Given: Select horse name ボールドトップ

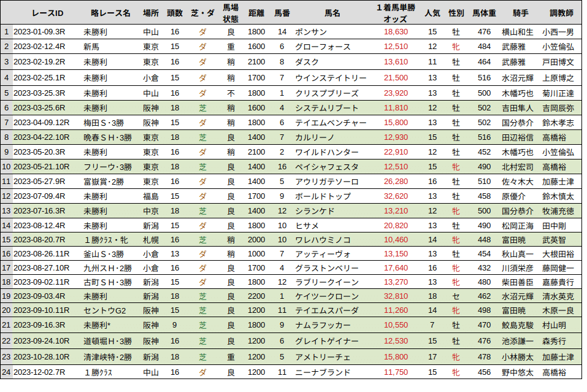Looking at the screenshot, I should click(x=323, y=196).
